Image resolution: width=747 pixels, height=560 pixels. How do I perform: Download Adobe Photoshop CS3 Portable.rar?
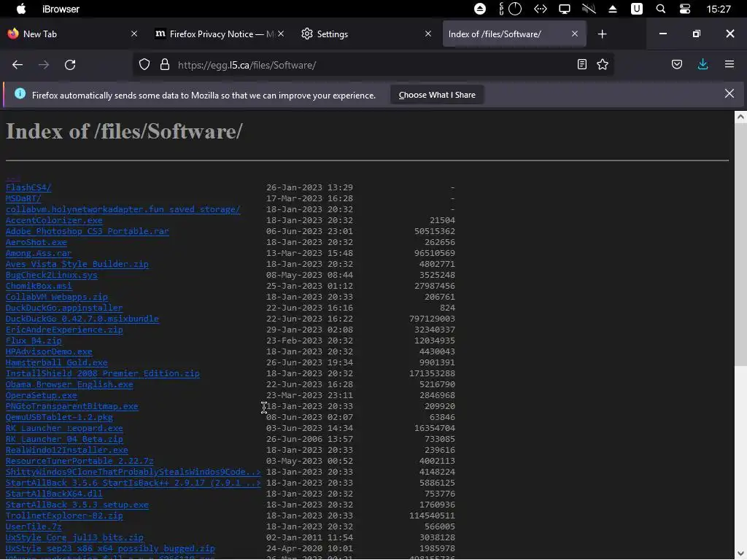click(88, 231)
